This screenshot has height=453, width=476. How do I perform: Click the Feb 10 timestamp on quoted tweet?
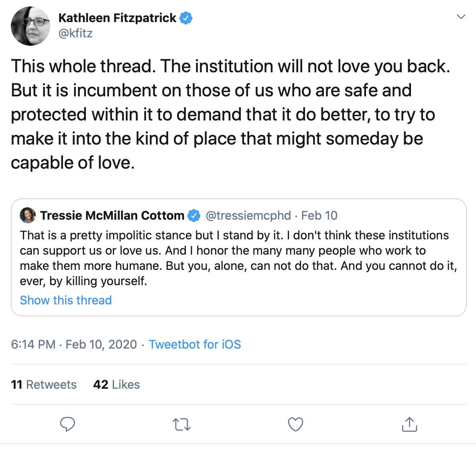click(319, 215)
